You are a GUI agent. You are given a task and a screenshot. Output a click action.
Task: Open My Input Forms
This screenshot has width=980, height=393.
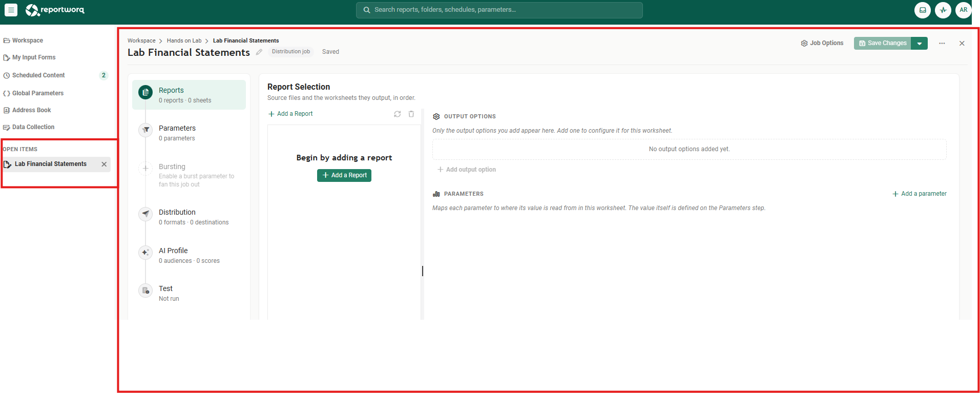(29, 57)
